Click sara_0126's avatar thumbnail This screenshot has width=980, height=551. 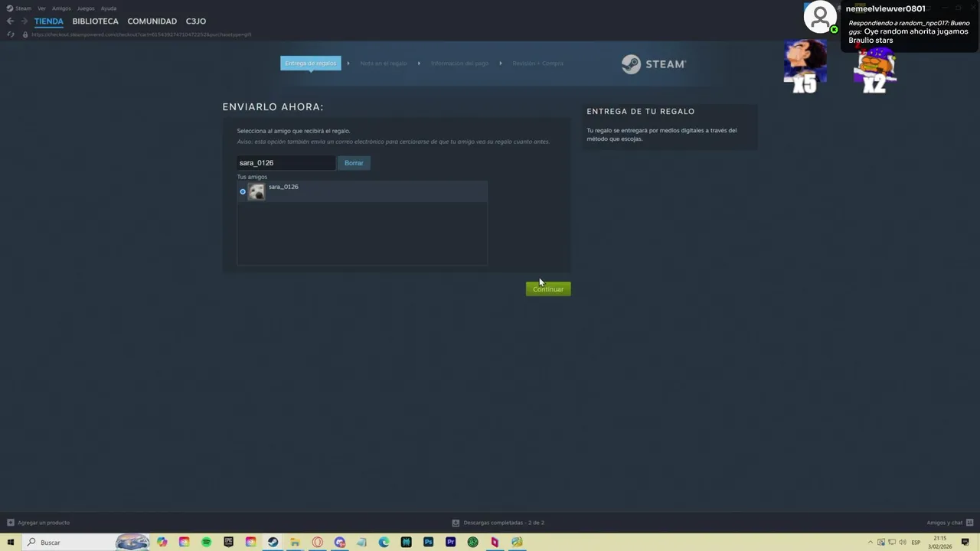tap(256, 191)
